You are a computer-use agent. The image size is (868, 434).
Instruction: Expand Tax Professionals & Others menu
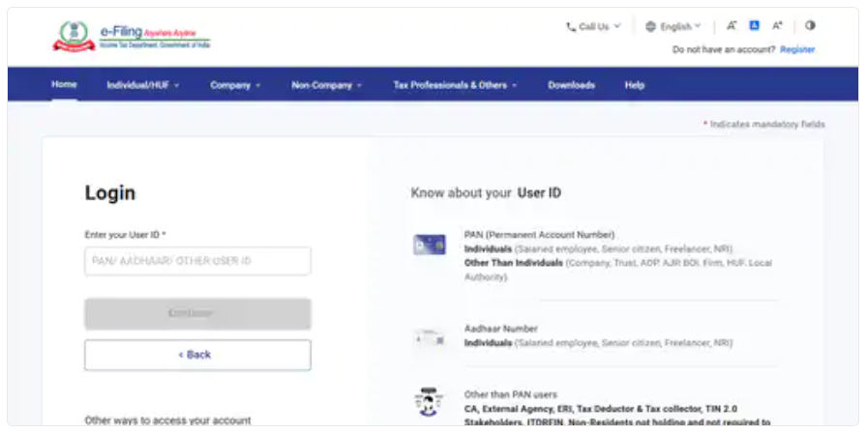[455, 85]
